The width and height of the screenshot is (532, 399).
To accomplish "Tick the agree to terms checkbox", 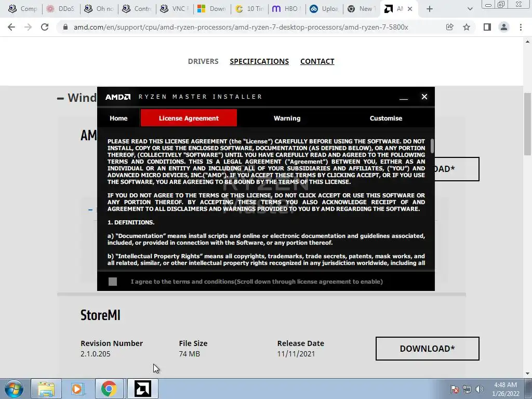I will tap(113, 282).
